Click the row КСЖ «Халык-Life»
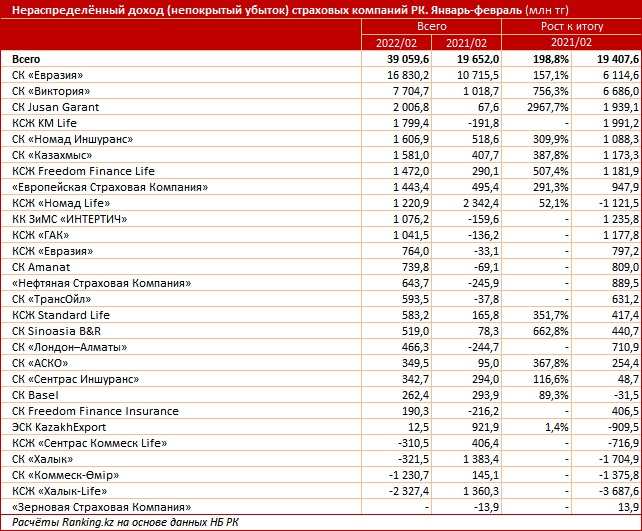This screenshot has height=531, width=642. click(59, 491)
